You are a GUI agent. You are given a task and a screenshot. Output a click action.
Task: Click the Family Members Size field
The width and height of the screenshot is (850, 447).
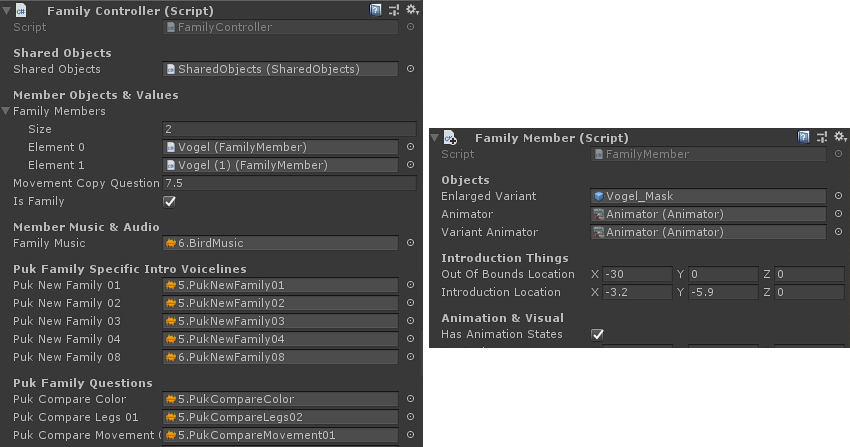(x=289, y=129)
